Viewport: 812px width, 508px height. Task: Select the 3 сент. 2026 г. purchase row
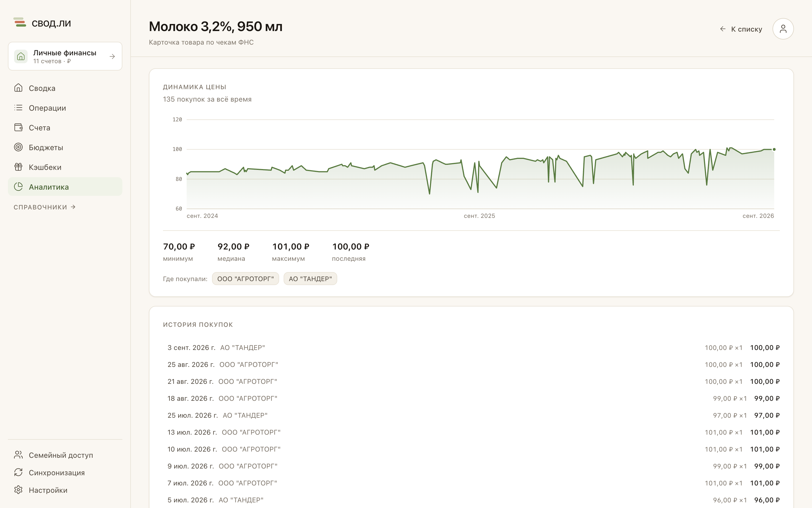(x=471, y=348)
